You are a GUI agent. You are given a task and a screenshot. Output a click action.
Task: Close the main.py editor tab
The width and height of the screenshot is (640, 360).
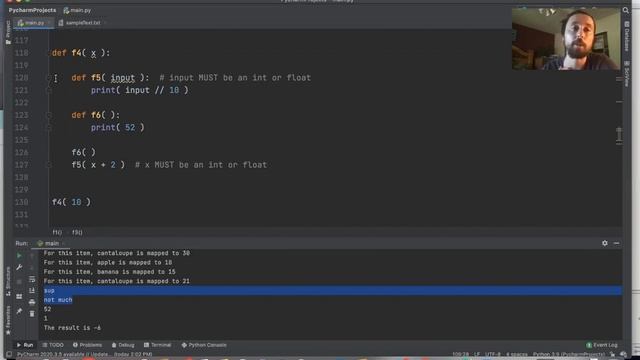coord(49,23)
